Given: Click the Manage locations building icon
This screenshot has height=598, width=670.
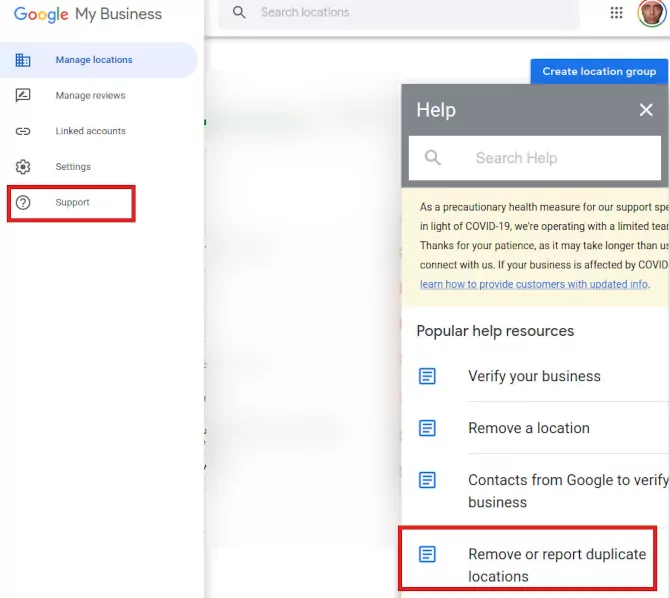Looking at the screenshot, I should tap(23, 60).
